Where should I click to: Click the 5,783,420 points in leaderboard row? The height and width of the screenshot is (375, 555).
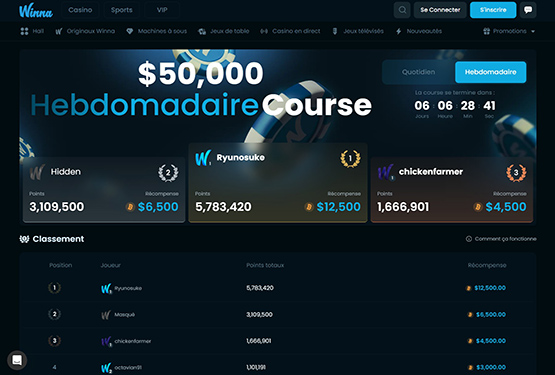pyautogui.click(x=260, y=288)
